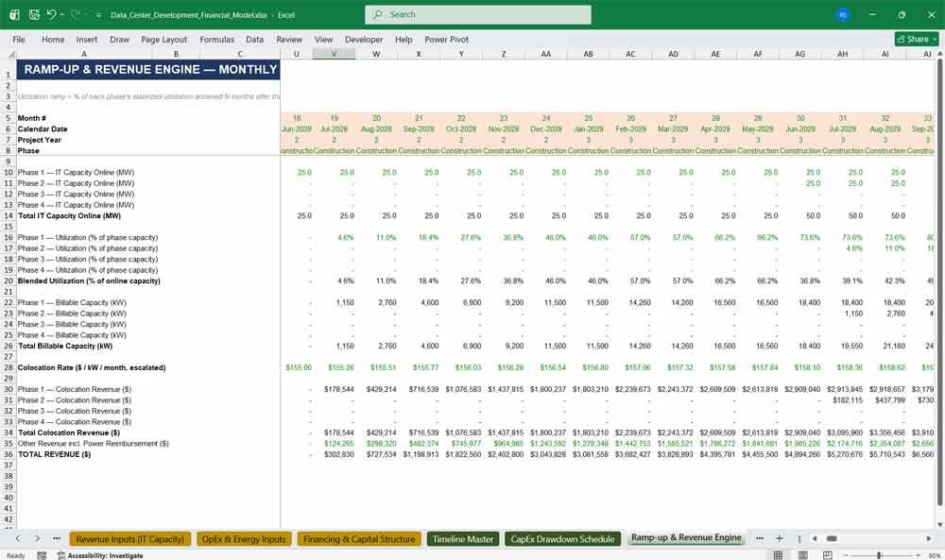Select column AA header
Image resolution: width=945 pixels, height=560 pixels.
(545, 54)
